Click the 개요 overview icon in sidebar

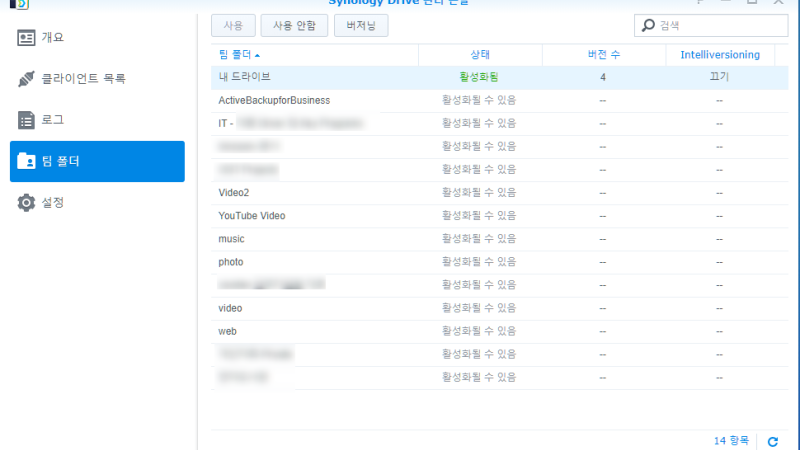tap(26, 38)
